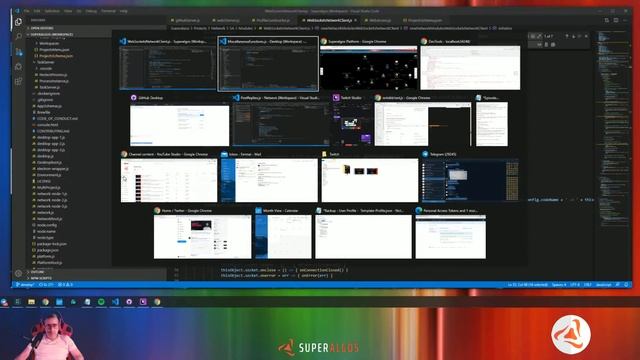Click the CRLF line ending status item
Screen dimensions: 640x360
tap(588, 284)
